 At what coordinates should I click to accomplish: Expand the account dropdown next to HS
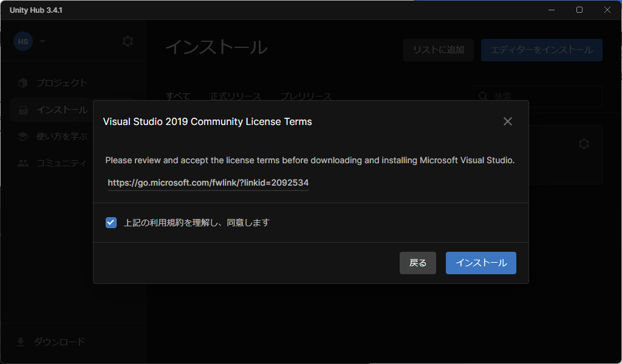point(41,41)
